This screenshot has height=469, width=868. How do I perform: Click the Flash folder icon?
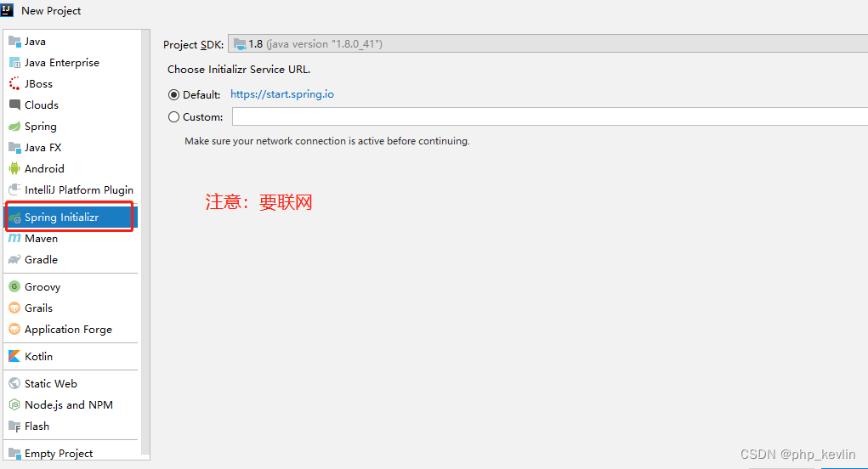(x=14, y=426)
